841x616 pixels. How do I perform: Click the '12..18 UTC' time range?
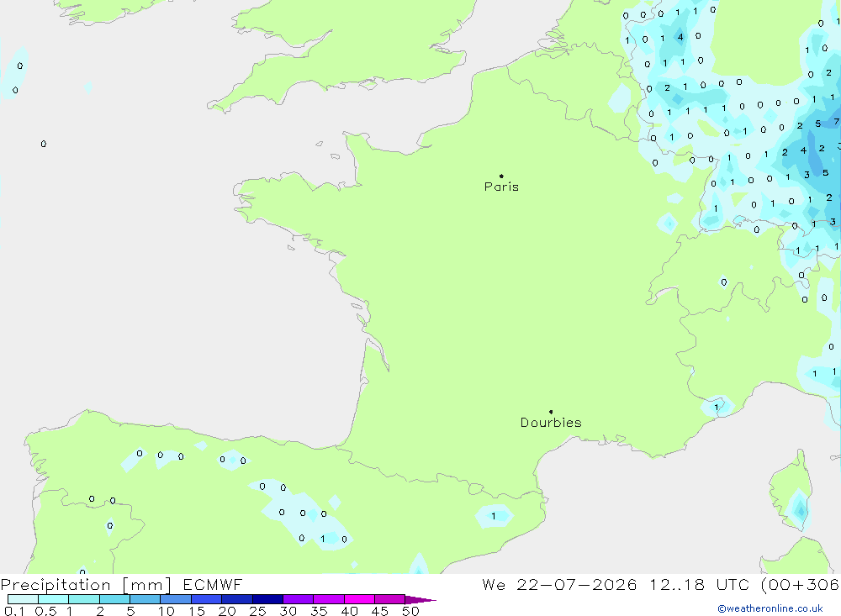click(699, 585)
